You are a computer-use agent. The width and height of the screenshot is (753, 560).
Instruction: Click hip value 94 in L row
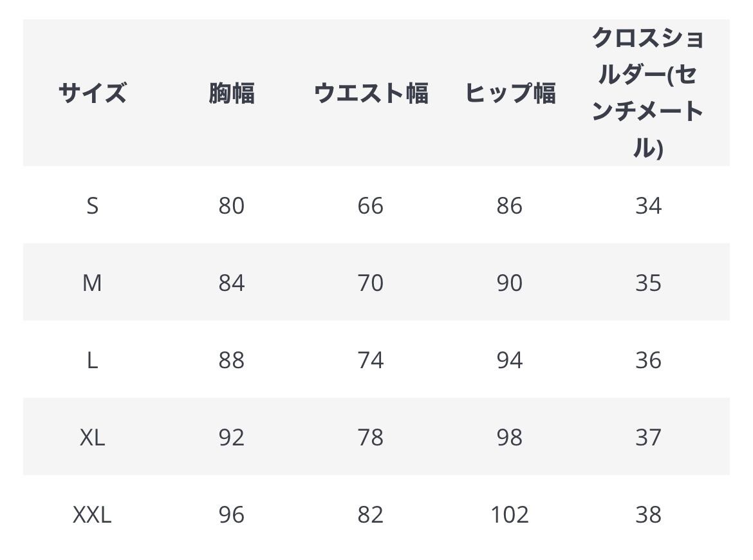pyautogui.click(x=510, y=360)
